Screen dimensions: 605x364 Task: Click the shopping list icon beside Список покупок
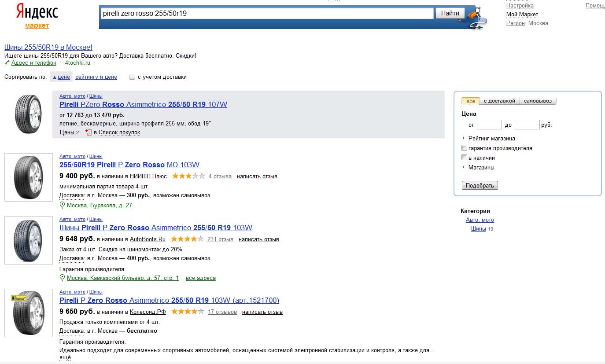click(x=88, y=132)
